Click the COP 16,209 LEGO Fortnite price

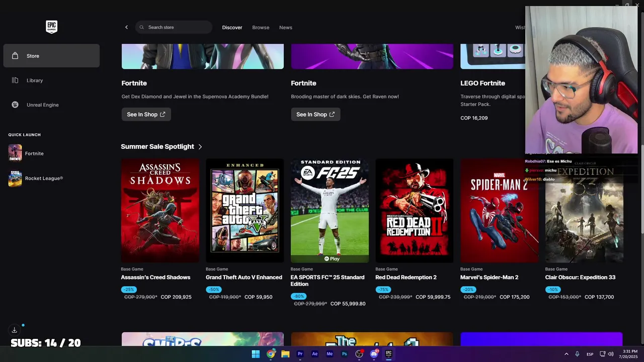(474, 118)
